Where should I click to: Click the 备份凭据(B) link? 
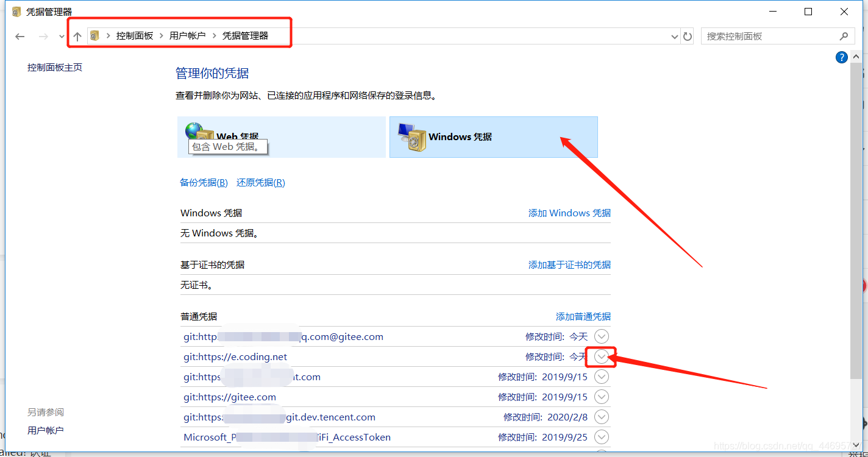click(x=204, y=182)
